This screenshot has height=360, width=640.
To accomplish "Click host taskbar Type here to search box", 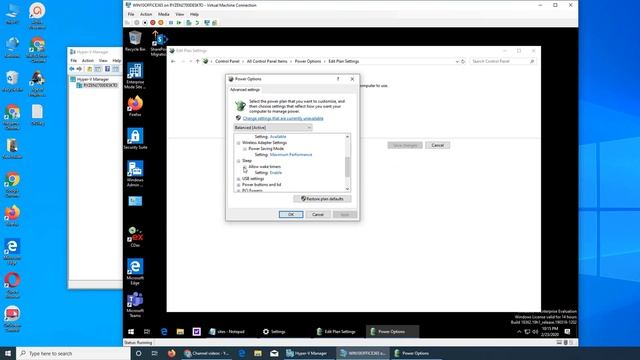I will [73, 353].
